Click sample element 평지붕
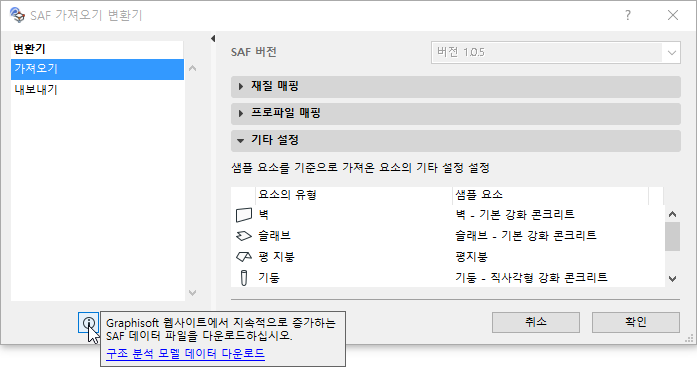The height and width of the screenshot is (367, 697). point(471,257)
